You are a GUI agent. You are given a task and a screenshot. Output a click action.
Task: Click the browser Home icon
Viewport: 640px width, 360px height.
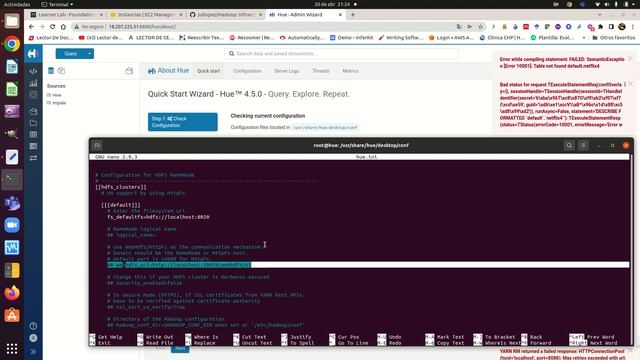coord(63,27)
